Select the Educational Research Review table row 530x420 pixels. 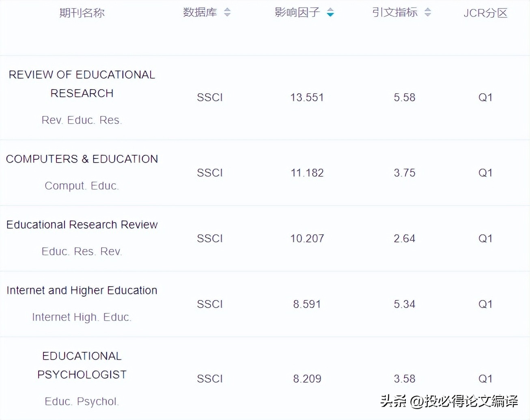coord(264,238)
